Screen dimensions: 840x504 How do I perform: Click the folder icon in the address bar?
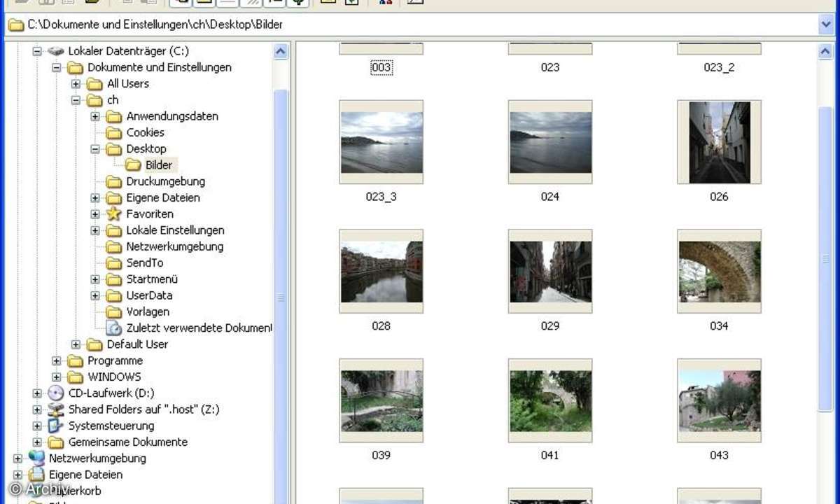(16, 24)
